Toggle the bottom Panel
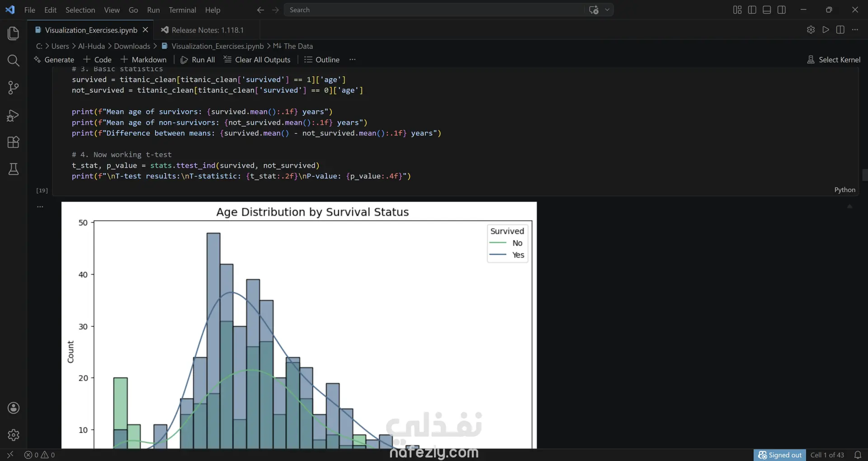 (767, 10)
